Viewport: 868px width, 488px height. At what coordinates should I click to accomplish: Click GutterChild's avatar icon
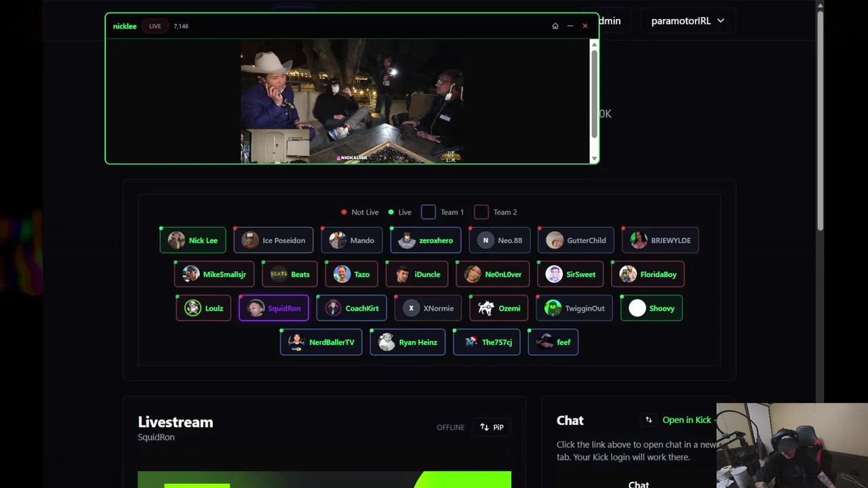(555, 241)
